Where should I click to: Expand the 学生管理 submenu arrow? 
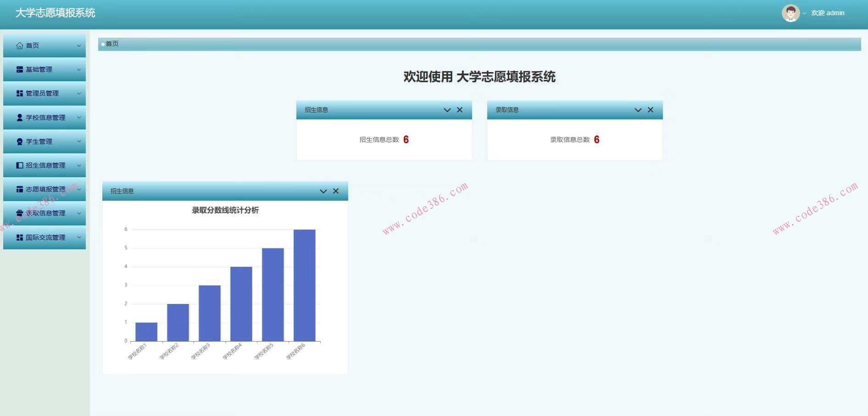coord(79,141)
